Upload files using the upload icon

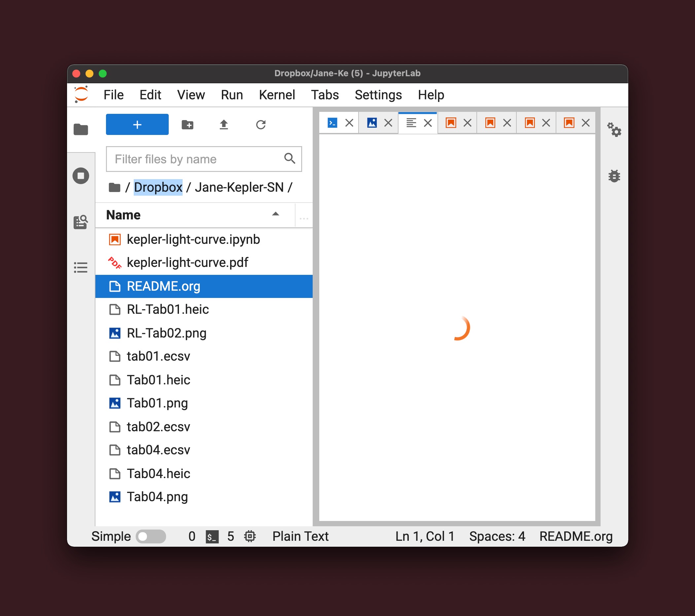(x=224, y=124)
